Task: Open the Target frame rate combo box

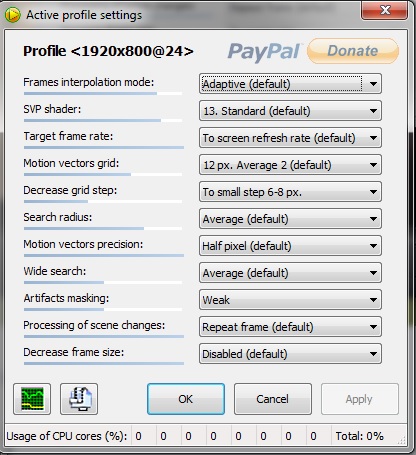Action: [290, 138]
